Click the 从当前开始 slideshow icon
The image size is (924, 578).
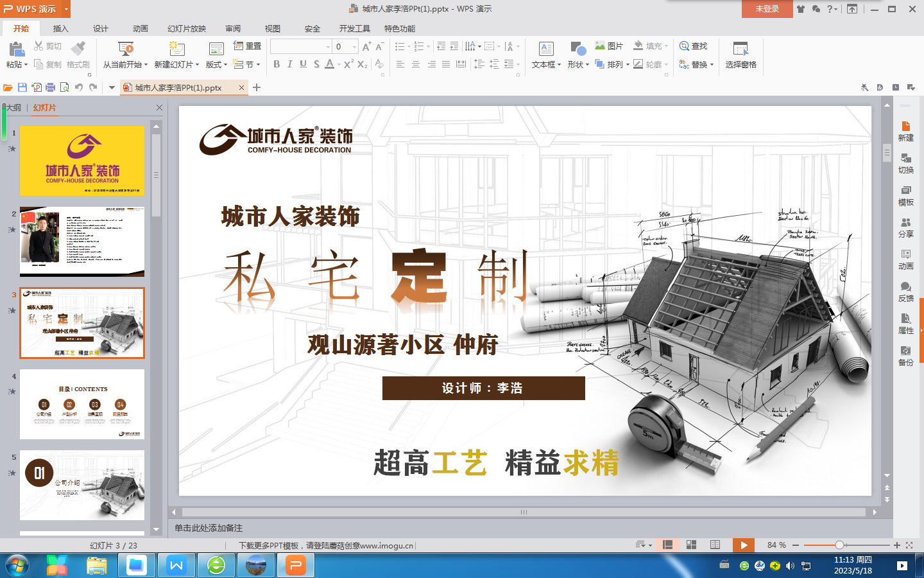click(126, 49)
